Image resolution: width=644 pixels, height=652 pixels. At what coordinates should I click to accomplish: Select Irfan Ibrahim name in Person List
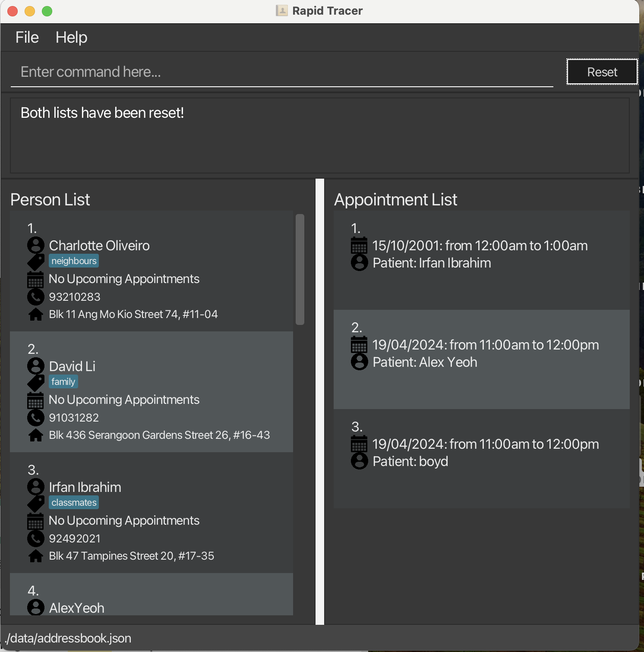point(85,487)
